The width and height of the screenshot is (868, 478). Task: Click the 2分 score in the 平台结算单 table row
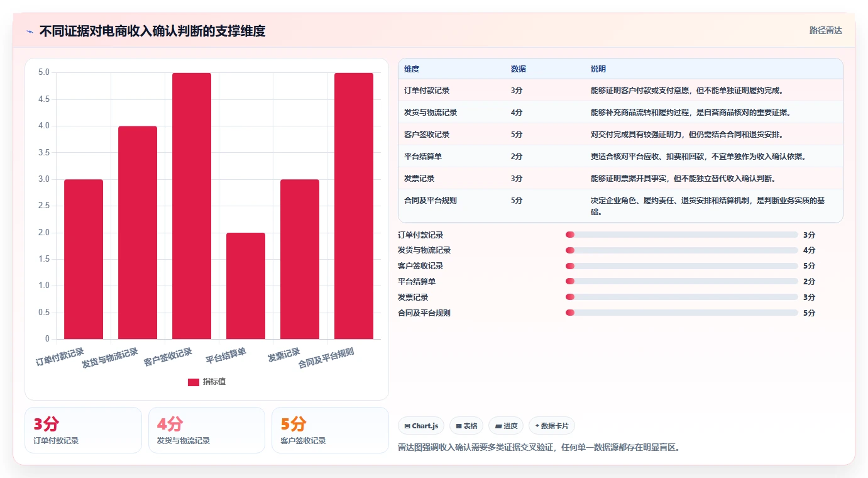click(x=517, y=156)
